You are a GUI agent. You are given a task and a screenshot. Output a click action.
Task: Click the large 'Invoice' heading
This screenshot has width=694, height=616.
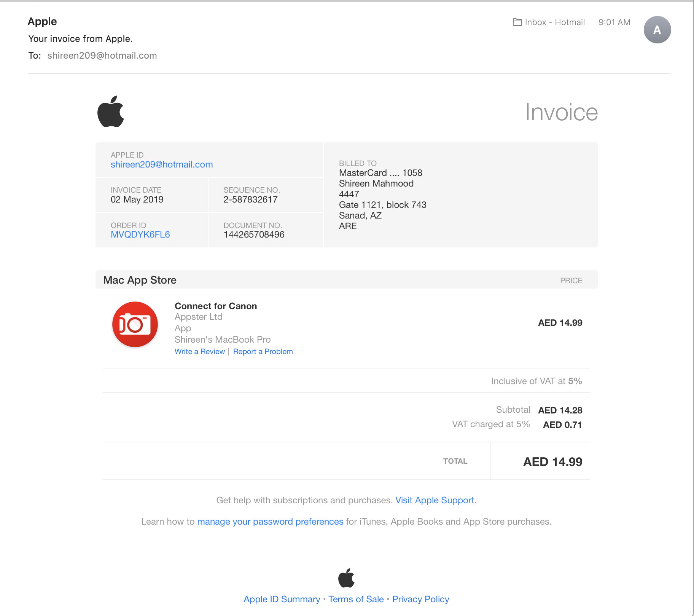(x=562, y=112)
